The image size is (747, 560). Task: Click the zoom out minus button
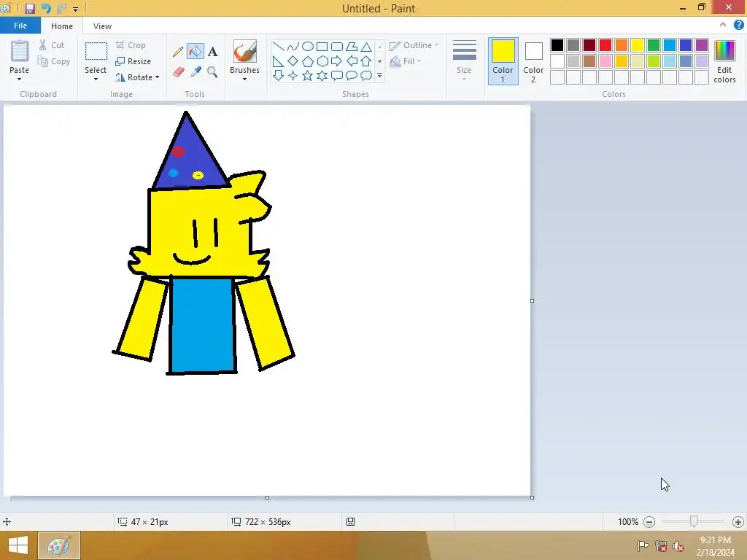pos(649,522)
